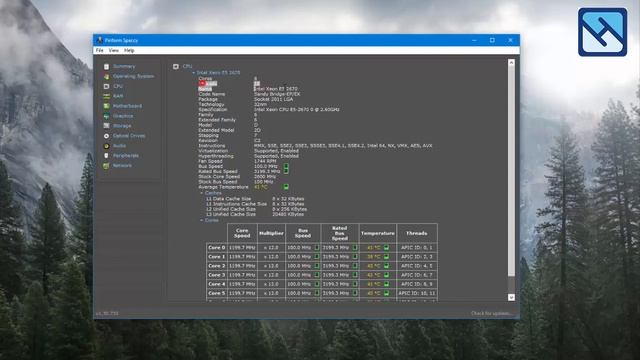Click the Speccy app icon in title bar
640x360 pixels.
click(x=100, y=40)
